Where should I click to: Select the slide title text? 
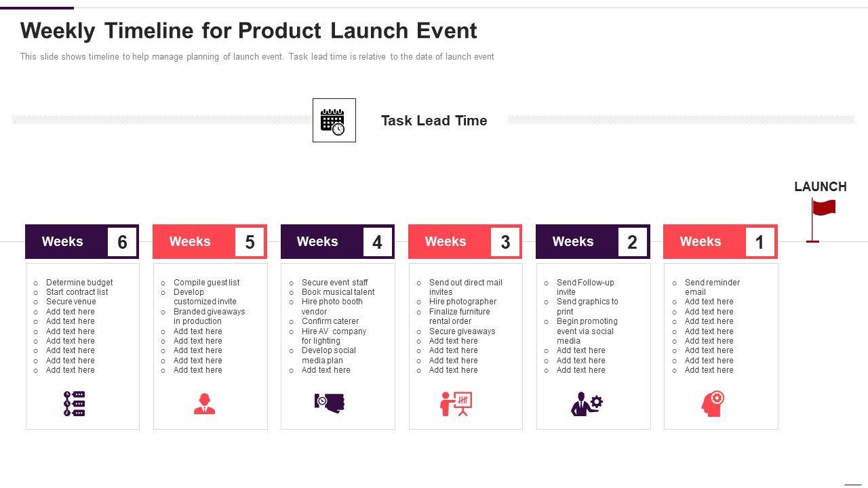coord(249,31)
